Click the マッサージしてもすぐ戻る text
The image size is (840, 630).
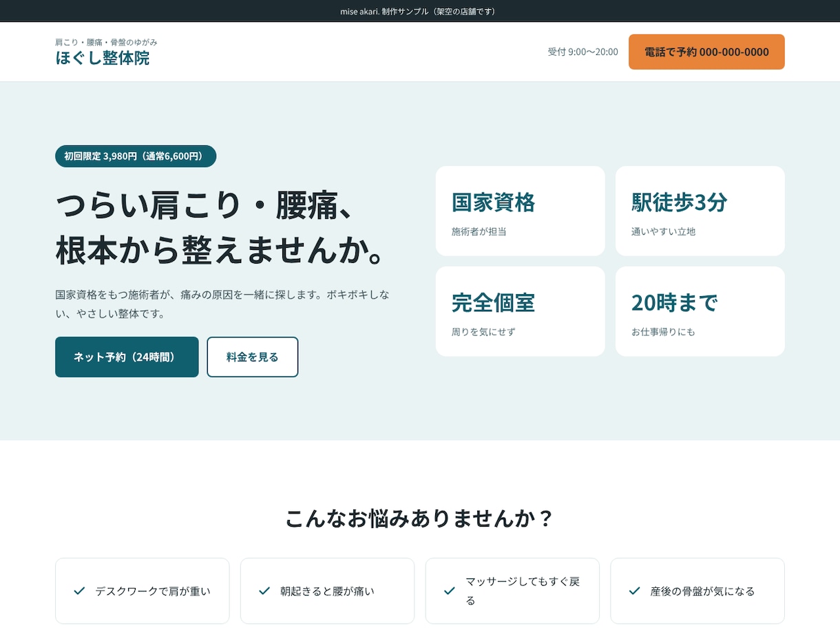pyautogui.click(x=523, y=591)
